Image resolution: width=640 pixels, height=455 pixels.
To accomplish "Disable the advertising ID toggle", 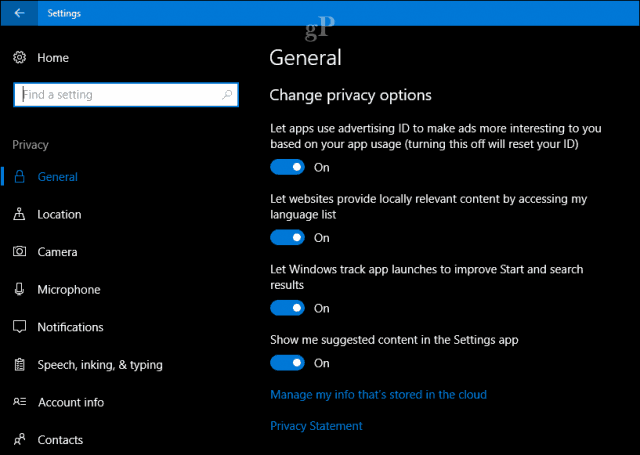I will pos(287,167).
